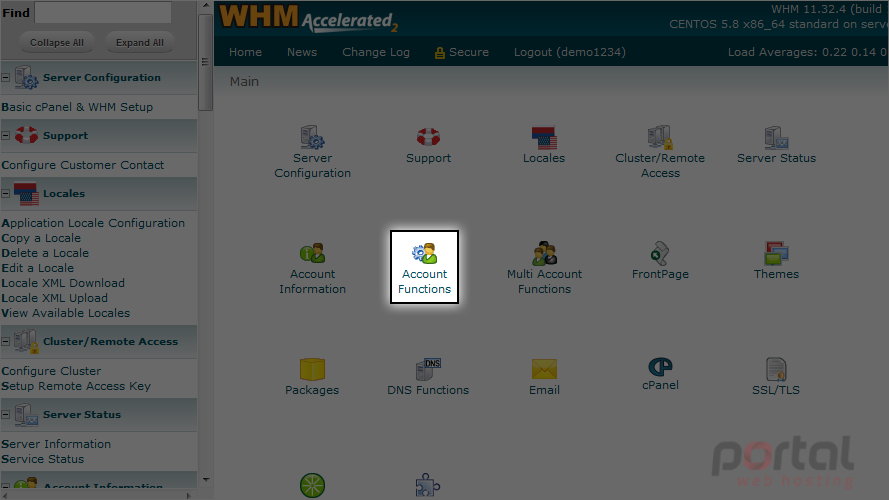Screen dimensions: 889x500
Task: Click the green circular icon at bottom row
Action: 312,485
